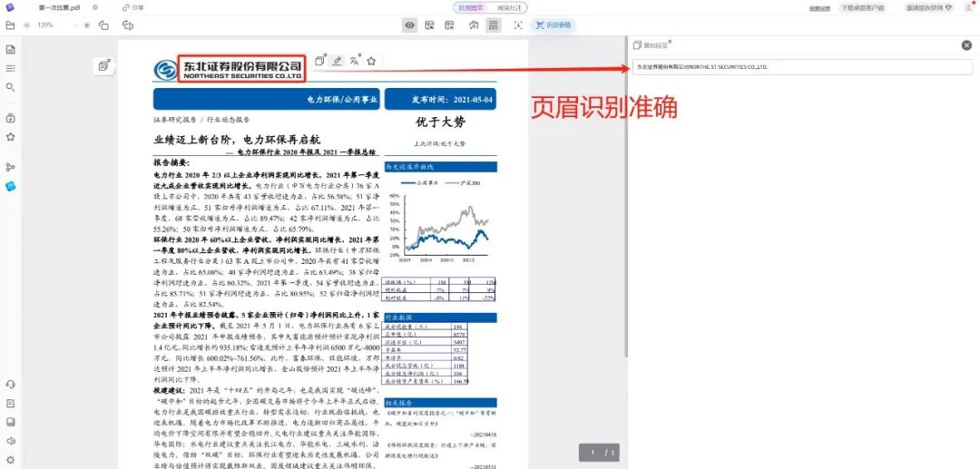The width and height of the screenshot is (980, 469).
Task: Click the 报告摘要 heading
Action: 171,162
